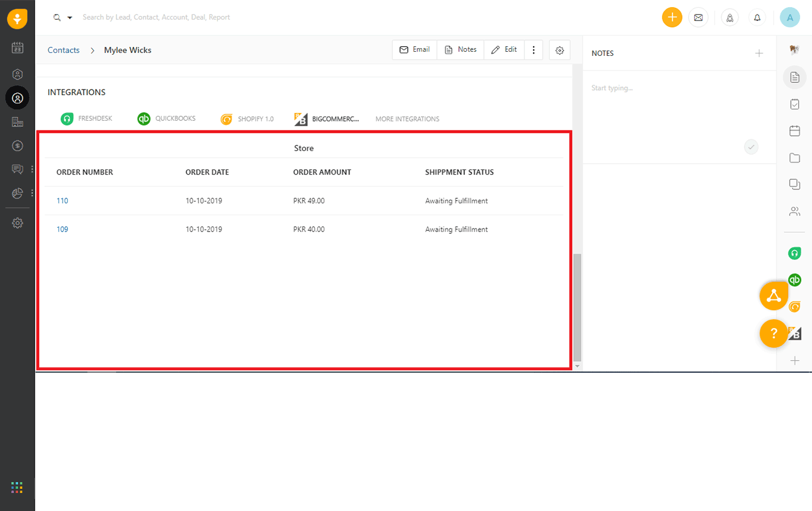Screen dimensions: 812x511
Task: Open help with the question mark button
Action: click(774, 334)
